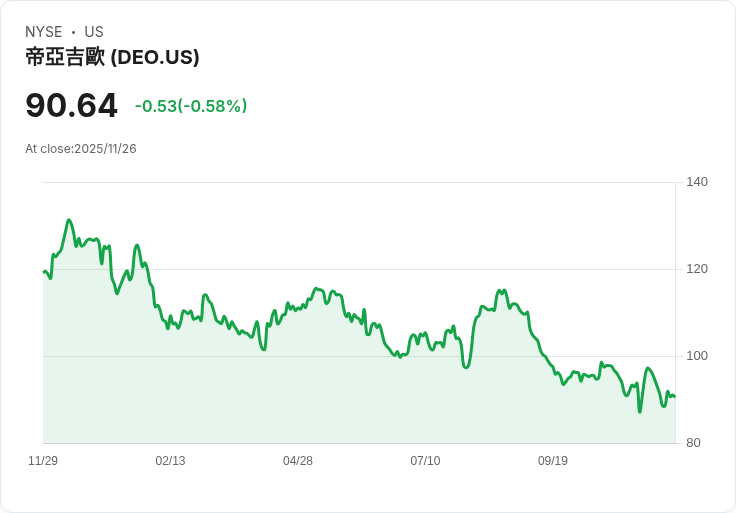736x513 pixels.
Task: Click the 100 y-axis label
Action: [697, 356]
